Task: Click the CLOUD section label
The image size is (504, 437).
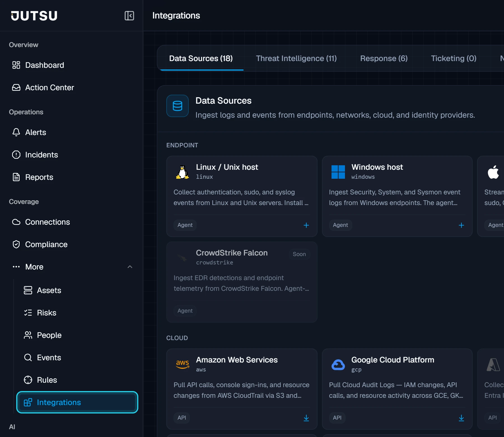Action: 177,338
